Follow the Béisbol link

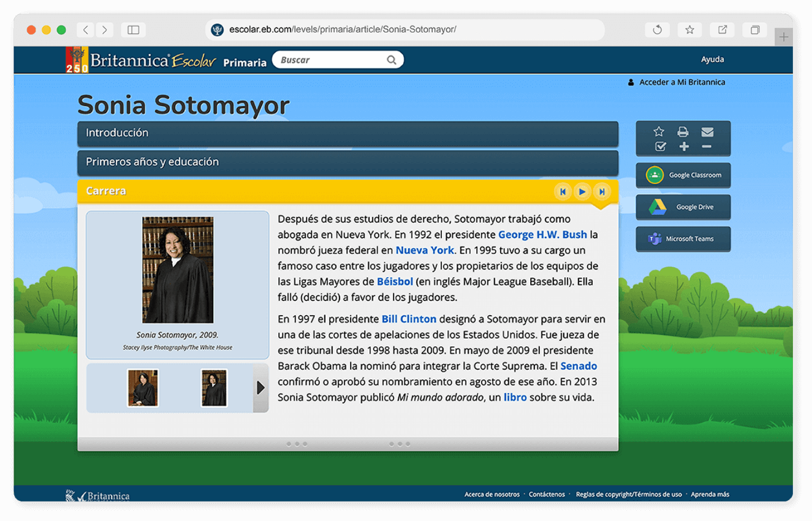[x=395, y=281]
